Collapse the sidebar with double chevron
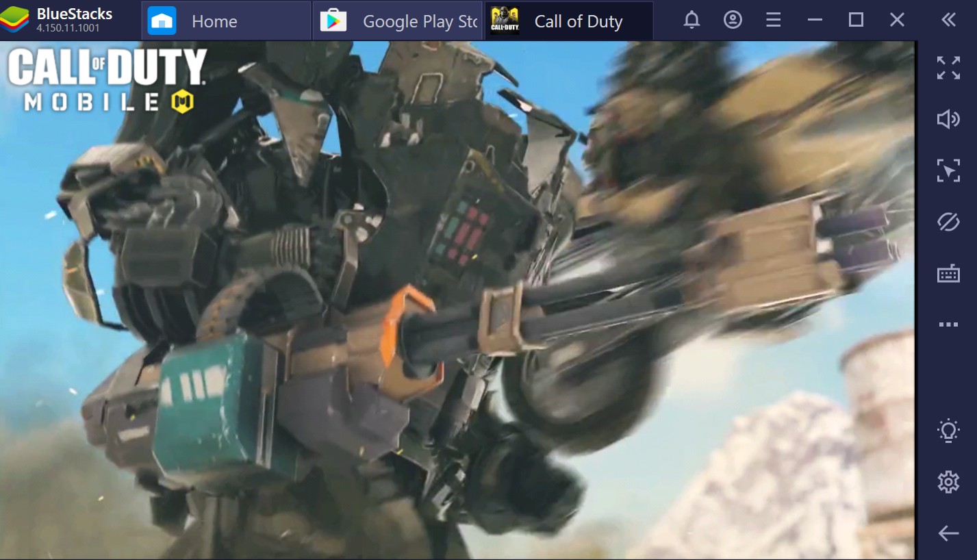 point(948,21)
